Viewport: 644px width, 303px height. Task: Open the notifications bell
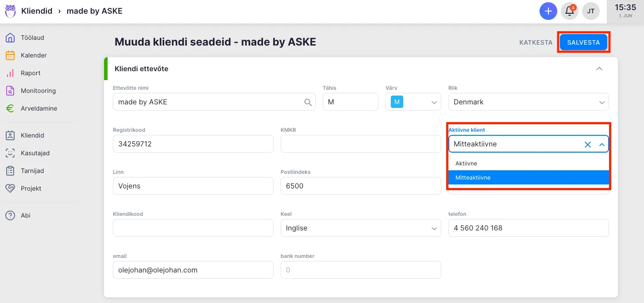(570, 11)
